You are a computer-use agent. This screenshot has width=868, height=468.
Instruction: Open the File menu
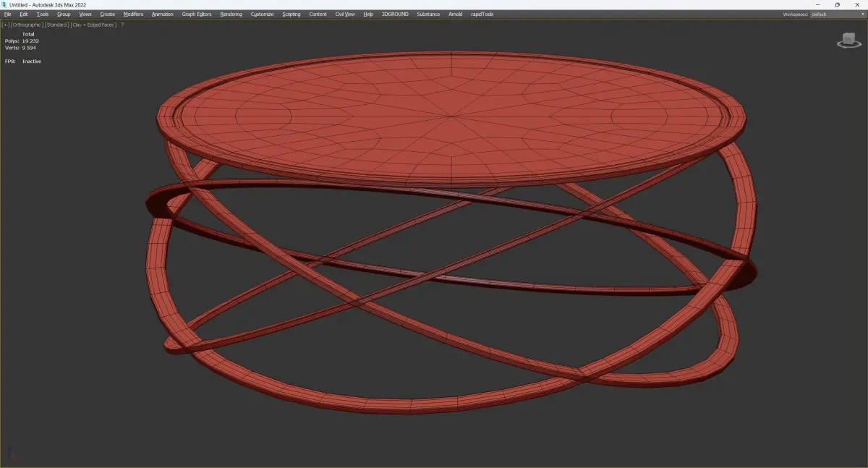pyautogui.click(x=7, y=14)
